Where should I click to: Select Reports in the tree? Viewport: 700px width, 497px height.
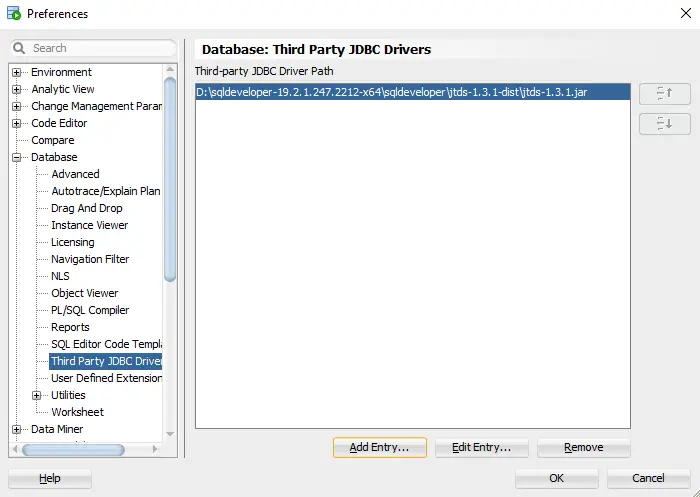[70, 327]
